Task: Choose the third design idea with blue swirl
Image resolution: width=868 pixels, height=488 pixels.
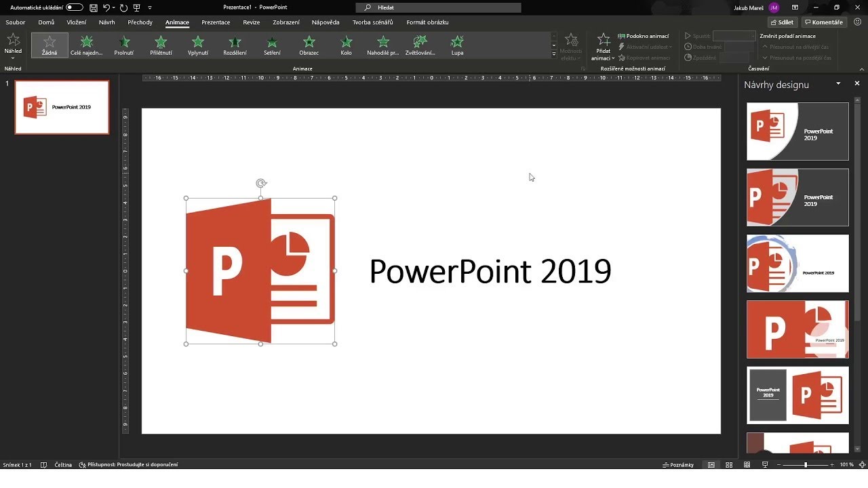Action: 797,263
